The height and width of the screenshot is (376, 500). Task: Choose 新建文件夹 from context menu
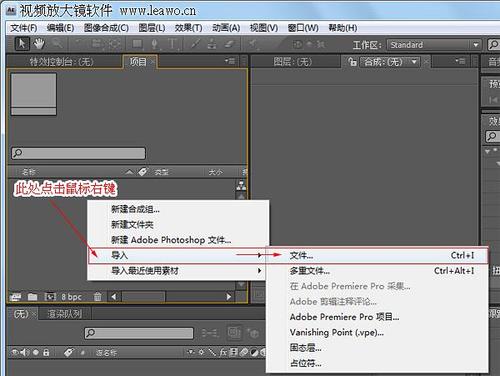(177, 225)
